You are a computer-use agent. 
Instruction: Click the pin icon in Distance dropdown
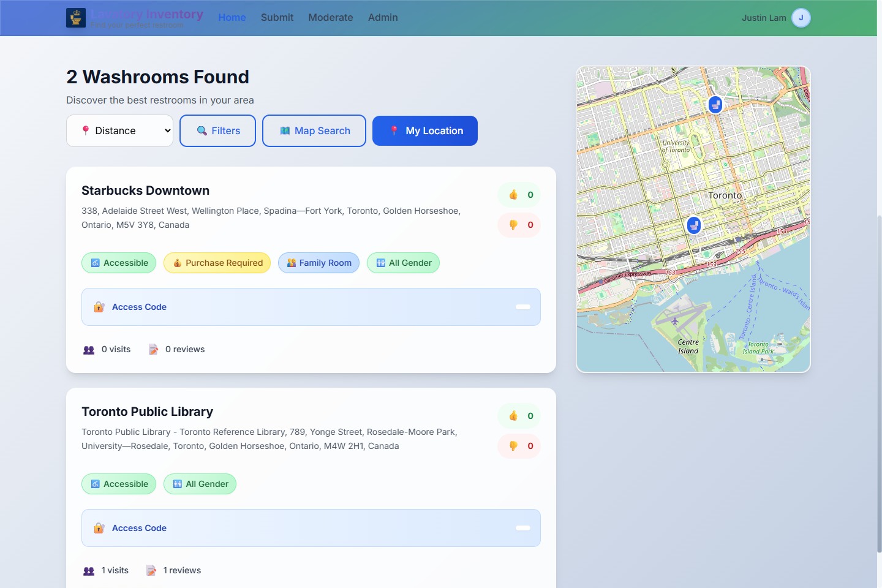point(86,130)
